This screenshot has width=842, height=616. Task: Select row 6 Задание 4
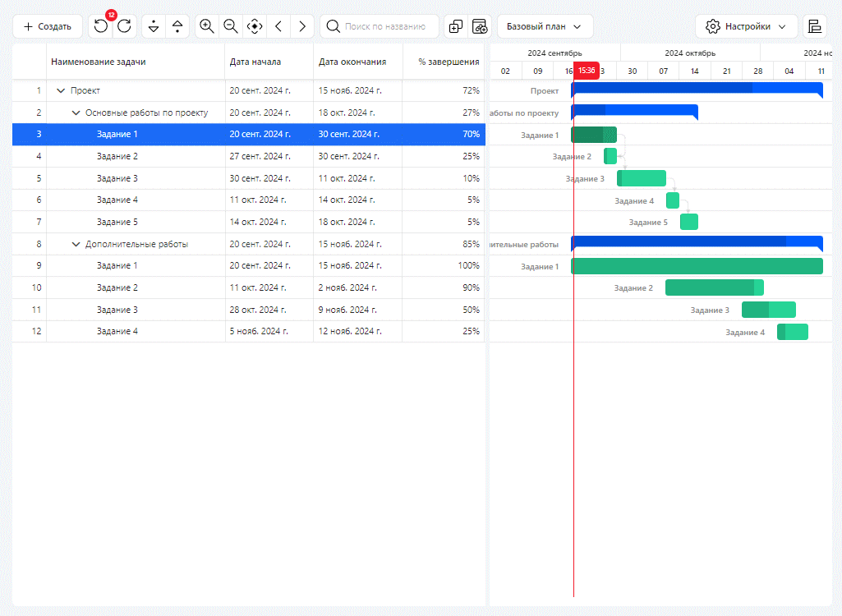[249, 200]
